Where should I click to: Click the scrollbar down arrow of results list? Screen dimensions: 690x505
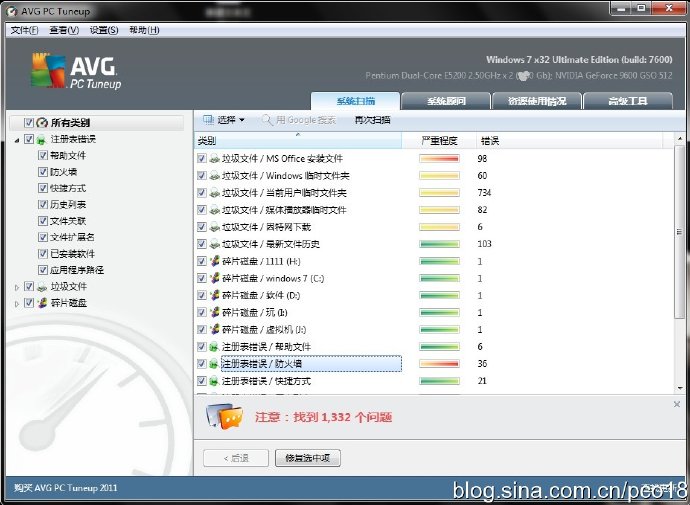pos(680,388)
